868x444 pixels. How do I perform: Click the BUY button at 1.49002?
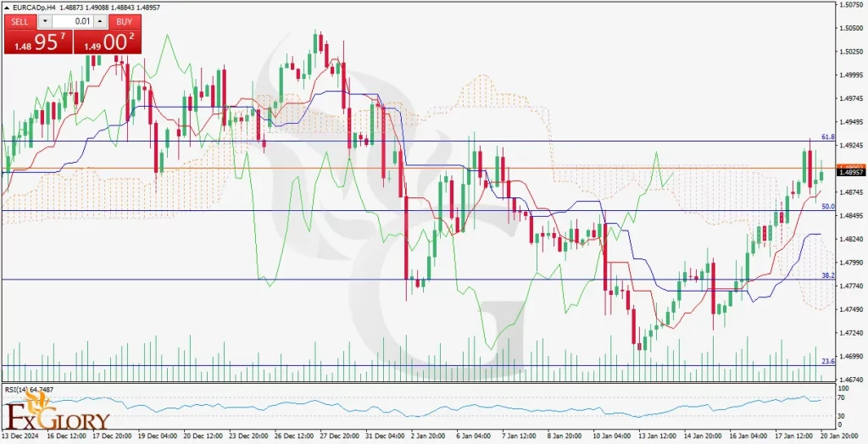point(108,42)
